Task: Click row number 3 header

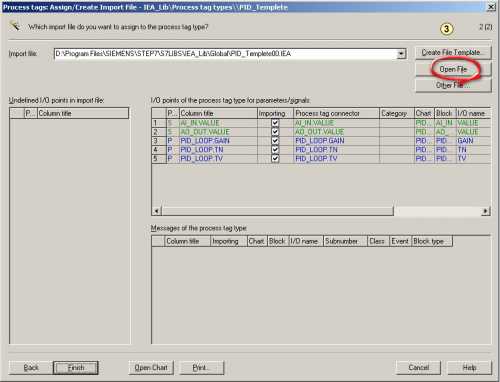Action: click(159, 141)
